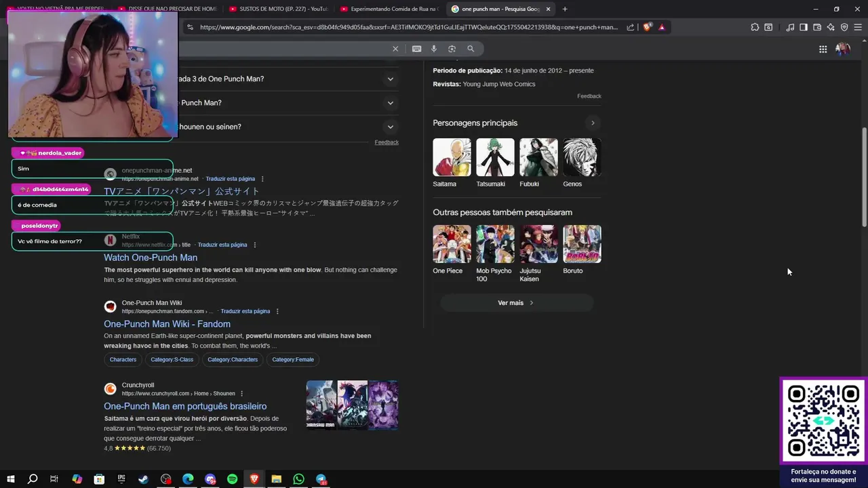Click the magnifier search button
868x488 pixels.
[x=471, y=49]
